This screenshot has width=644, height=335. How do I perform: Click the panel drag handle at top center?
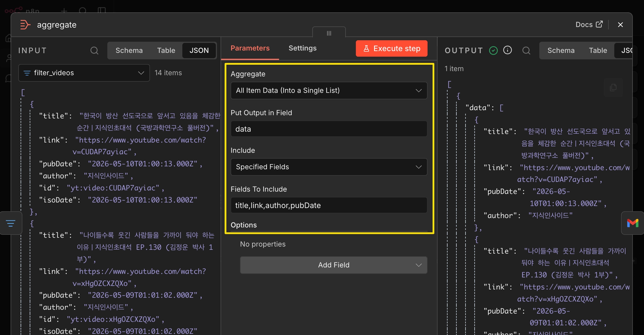tap(329, 33)
